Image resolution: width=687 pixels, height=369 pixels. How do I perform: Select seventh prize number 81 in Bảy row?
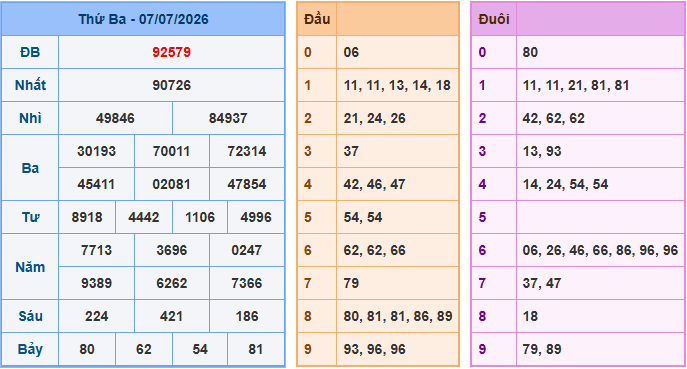coord(256,349)
